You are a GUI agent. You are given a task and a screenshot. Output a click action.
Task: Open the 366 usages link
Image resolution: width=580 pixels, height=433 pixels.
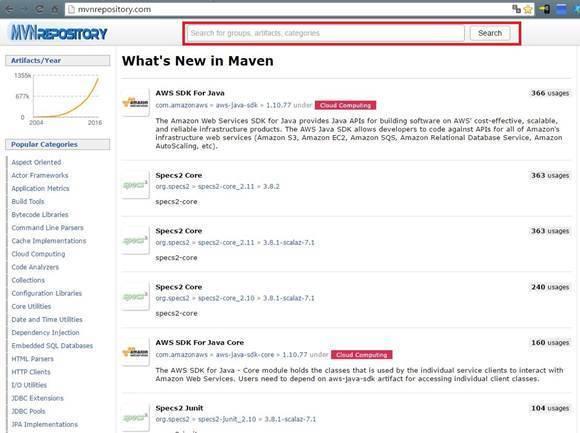[x=550, y=93]
